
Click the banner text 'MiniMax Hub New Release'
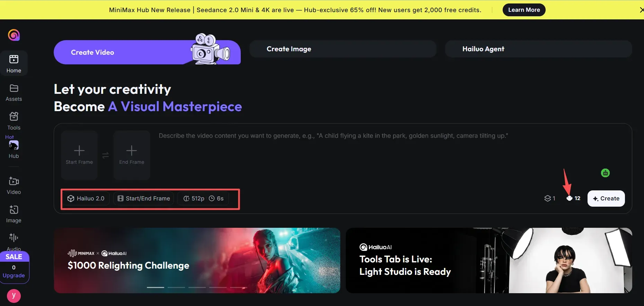point(150,10)
